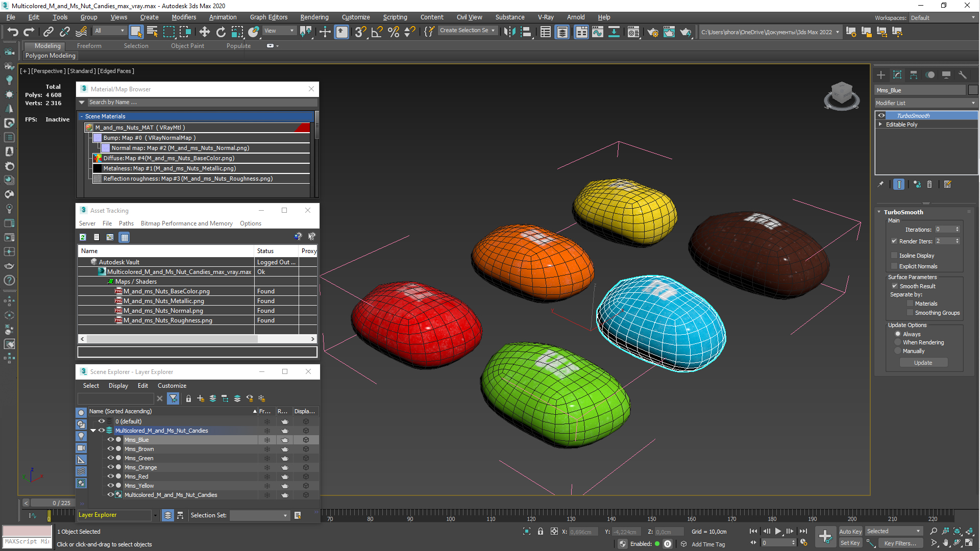
Task: Click the large Set Keys plus button
Action: pyautogui.click(x=825, y=537)
